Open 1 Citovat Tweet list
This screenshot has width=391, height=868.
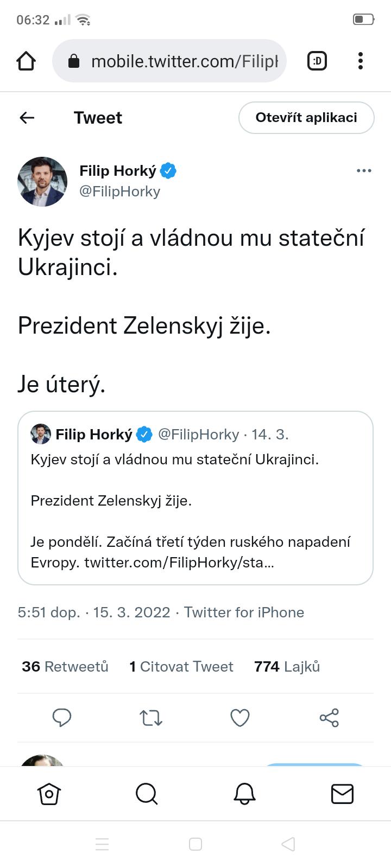click(x=181, y=667)
